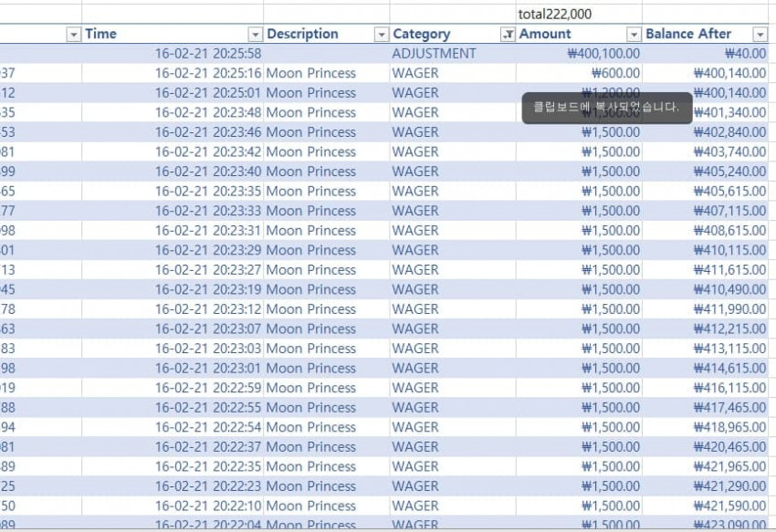Viewport: 776px width, 532px height.
Task: Select WAGER in the 20:23:40 row
Action: pyautogui.click(x=452, y=172)
